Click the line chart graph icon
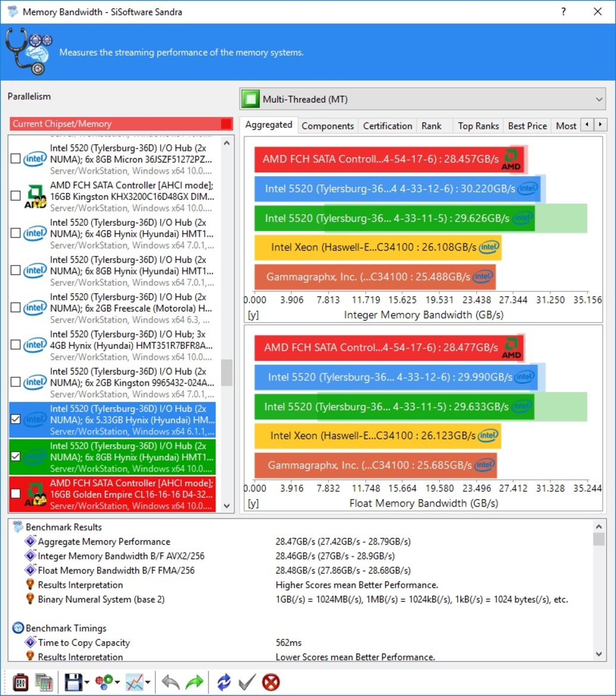The height and width of the screenshot is (696, 616). [135, 682]
